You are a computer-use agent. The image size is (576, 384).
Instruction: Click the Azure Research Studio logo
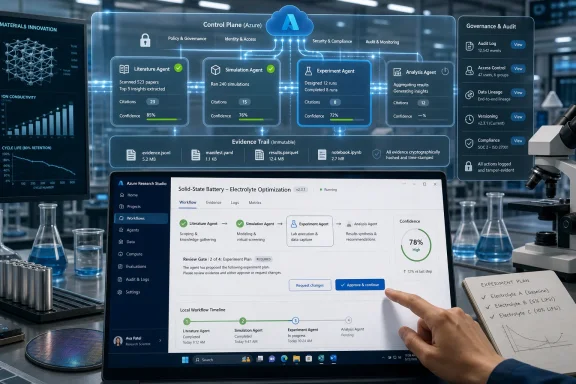tap(120, 183)
